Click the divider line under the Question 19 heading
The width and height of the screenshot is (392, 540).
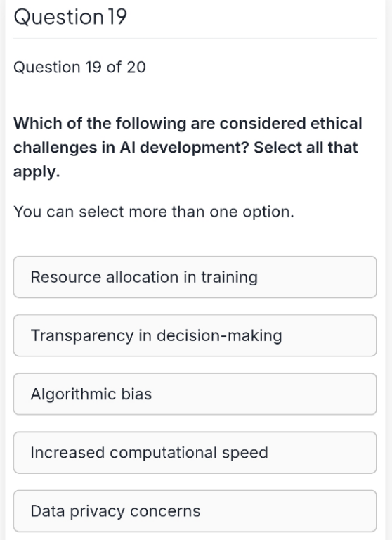coord(195,39)
